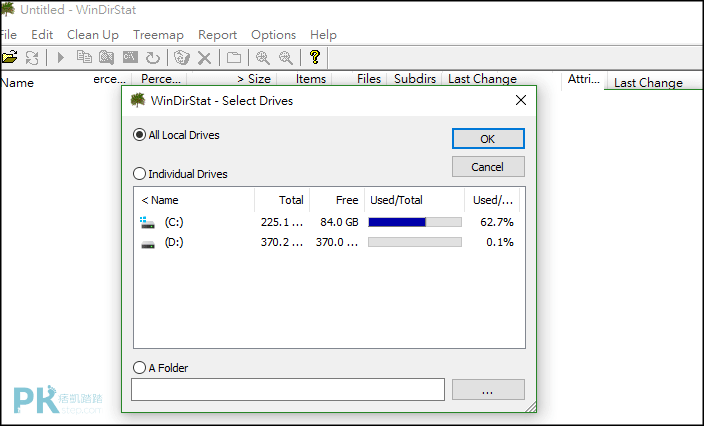This screenshot has width=704, height=426.
Task: Select the (C:) drive row label
Action: 174,222
